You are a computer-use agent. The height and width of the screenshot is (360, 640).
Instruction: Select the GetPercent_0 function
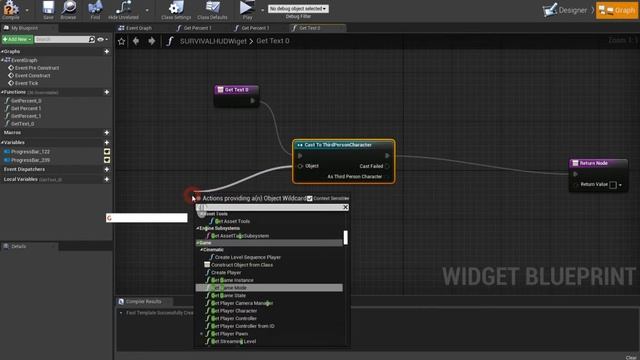click(x=26, y=100)
